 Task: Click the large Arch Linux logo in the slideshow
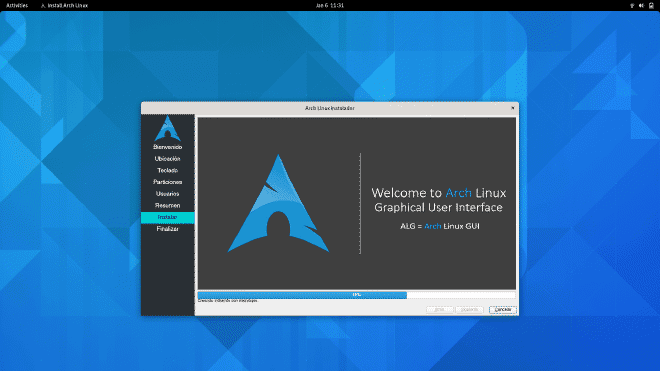(278, 204)
